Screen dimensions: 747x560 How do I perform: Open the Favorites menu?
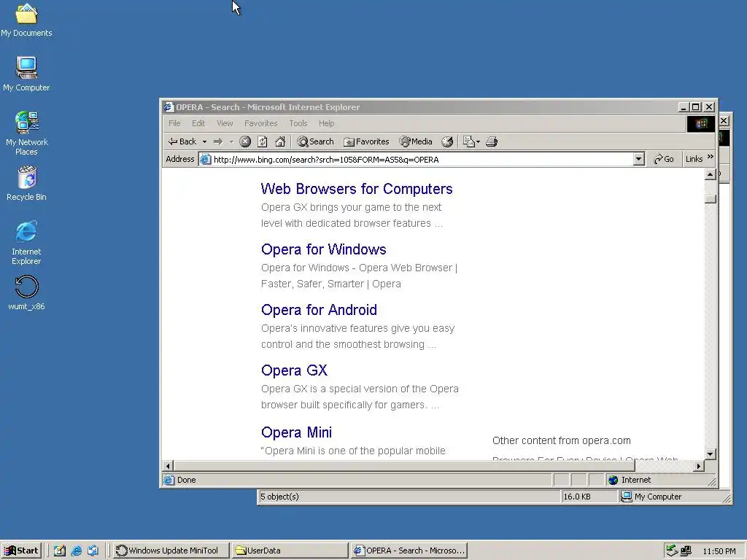coord(260,123)
